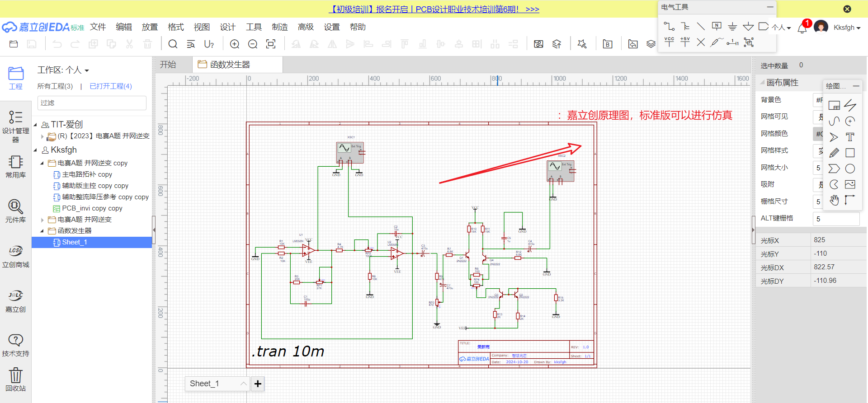Open 主电路拓补 copy schematic in tree
This screenshot has width=868, height=403.
click(87, 174)
